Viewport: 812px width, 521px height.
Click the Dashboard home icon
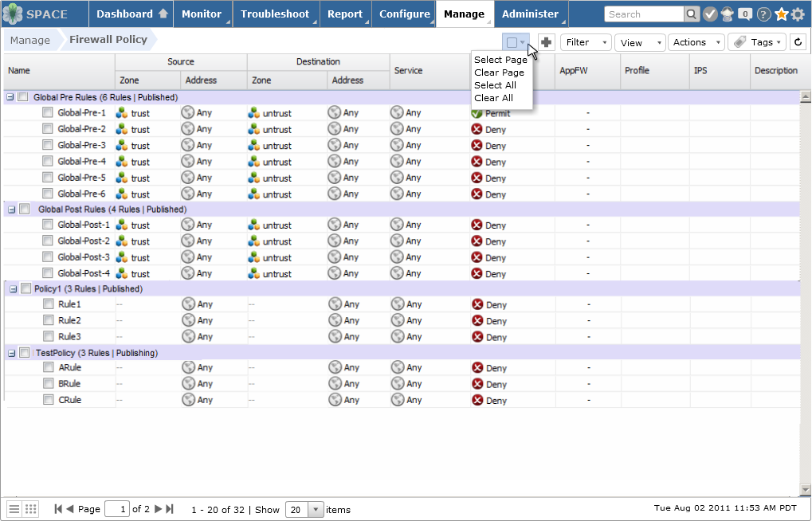163,14
